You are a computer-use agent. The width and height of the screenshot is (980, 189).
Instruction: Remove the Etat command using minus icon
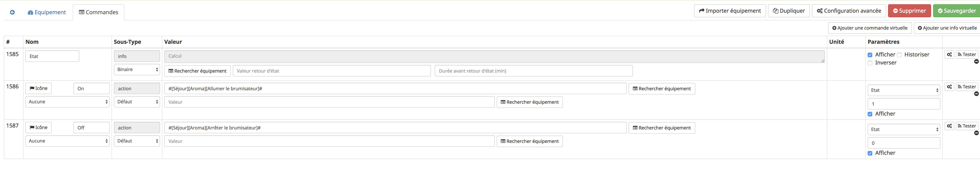coord(976,61)
